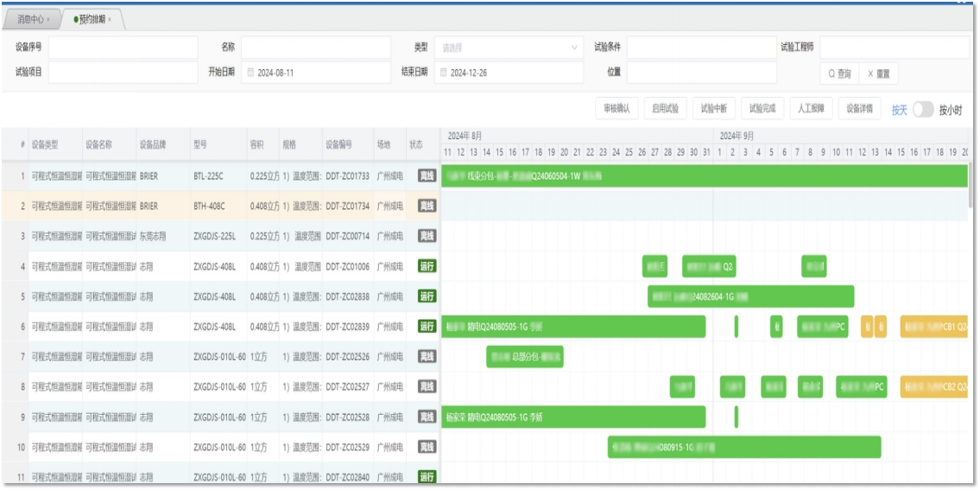Click green bar 总部分包 in row 7

(525, 357)
